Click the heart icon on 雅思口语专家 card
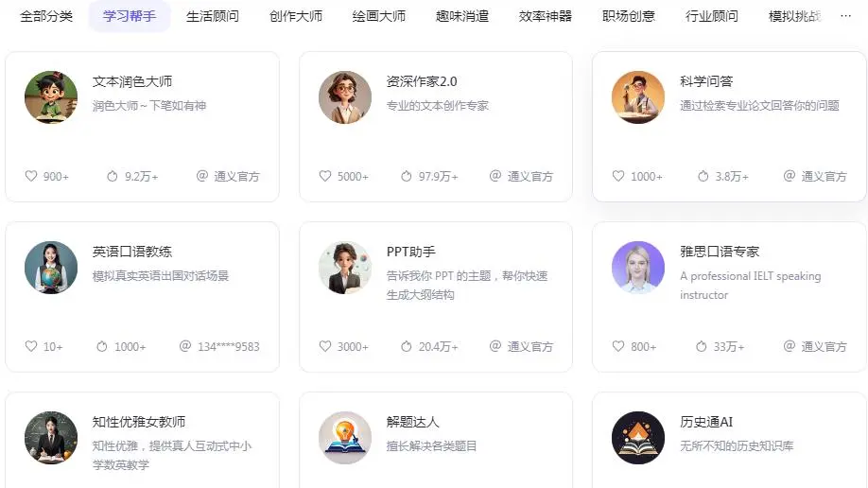The height and width of the screenshot is (488, 868). [x=618, y=346]
